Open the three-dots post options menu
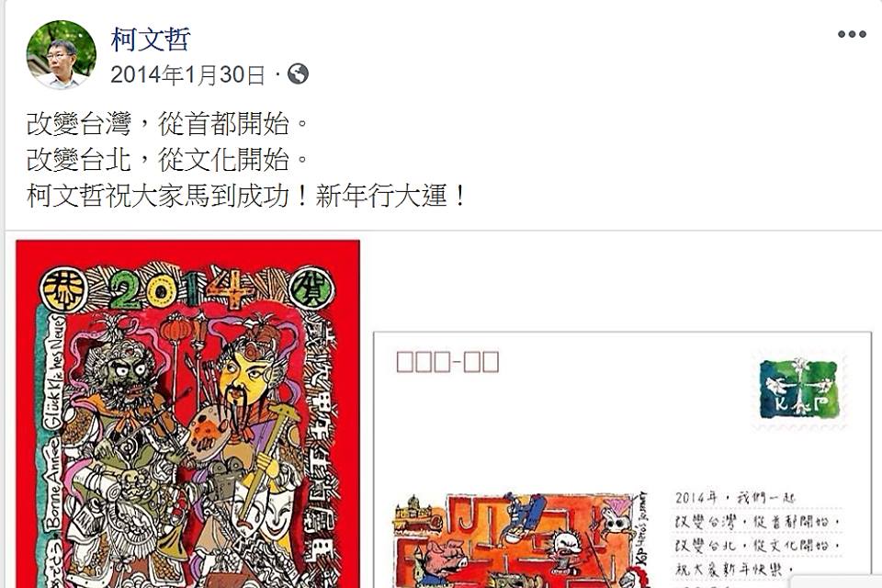This screenshot has height=588, width=882. click(852, 34)
